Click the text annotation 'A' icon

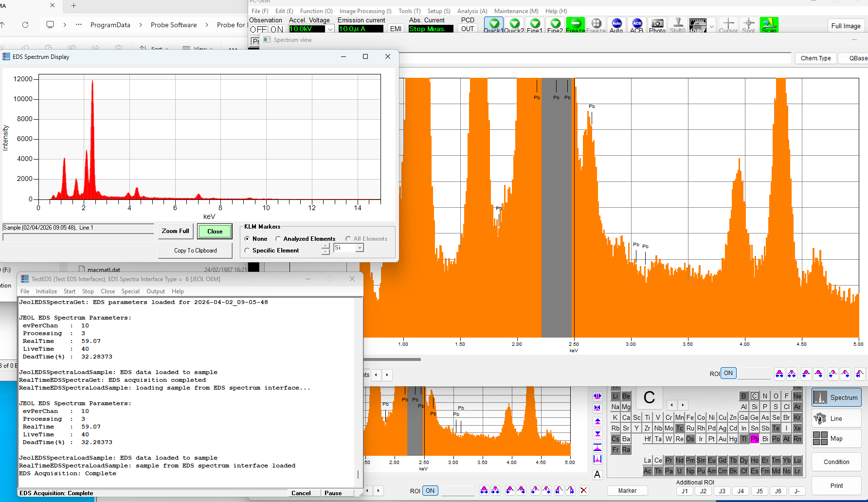[597, 475]
